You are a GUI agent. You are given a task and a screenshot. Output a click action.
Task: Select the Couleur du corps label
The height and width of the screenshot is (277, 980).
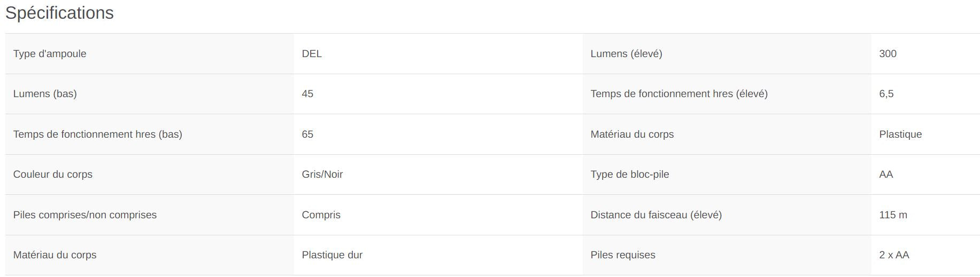click(x=53, y=175)
